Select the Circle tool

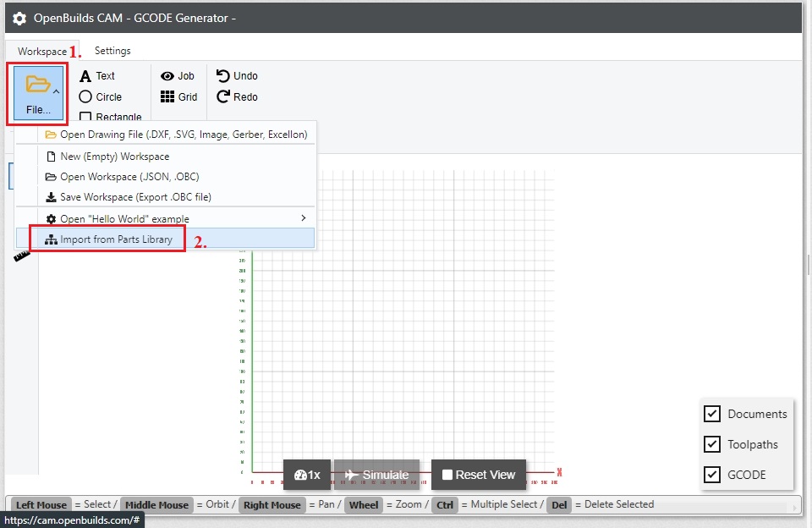101,97
